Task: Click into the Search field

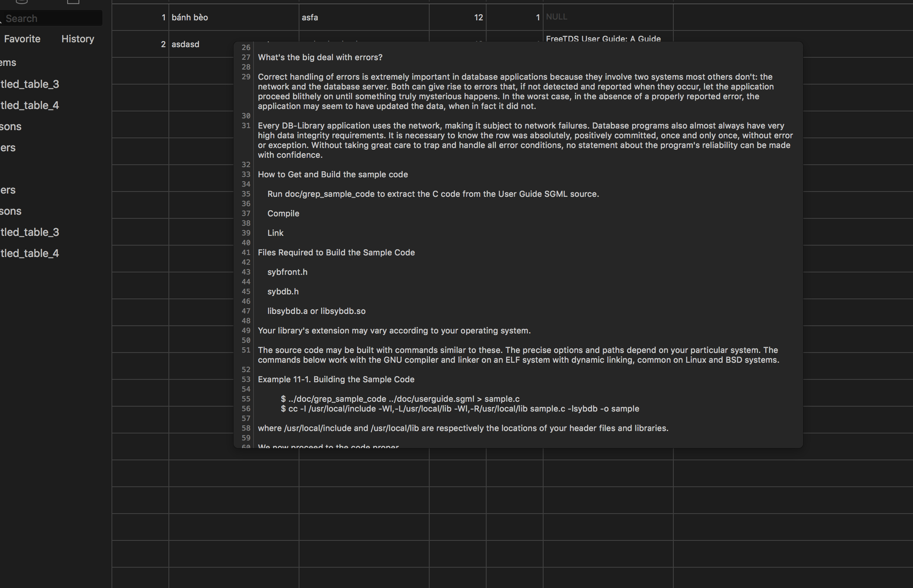Action: click(x=49, y=18)
